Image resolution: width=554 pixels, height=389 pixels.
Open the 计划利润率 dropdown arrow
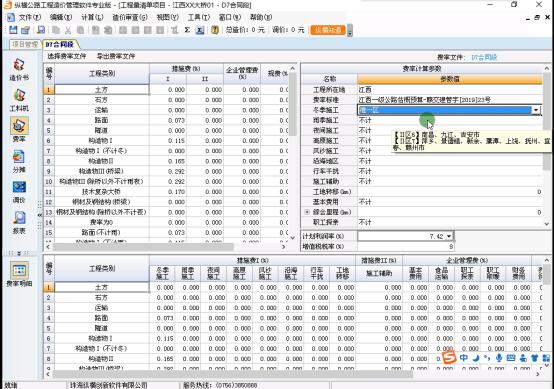(449, 236)
